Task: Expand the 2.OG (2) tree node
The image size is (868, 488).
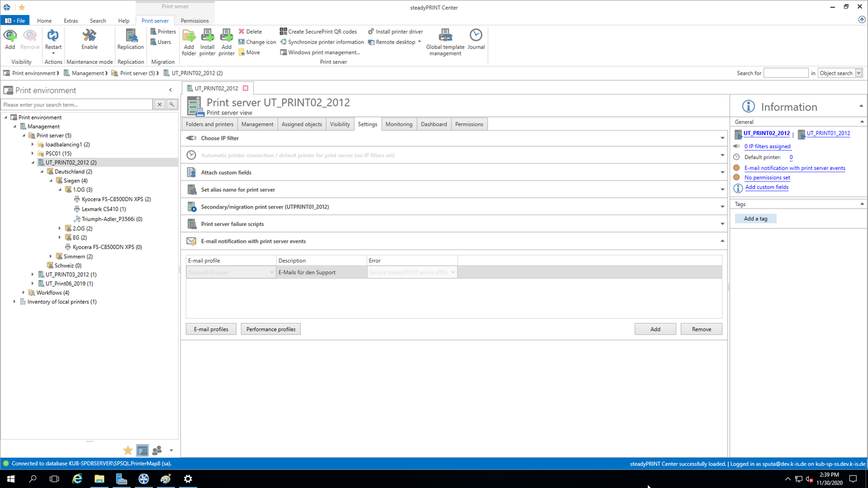Action: (x=60, y=229)
